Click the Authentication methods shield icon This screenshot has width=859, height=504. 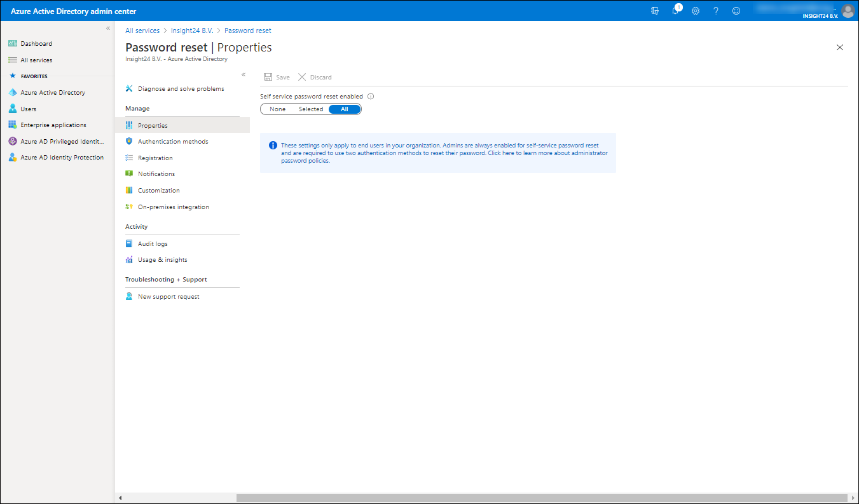129,141
